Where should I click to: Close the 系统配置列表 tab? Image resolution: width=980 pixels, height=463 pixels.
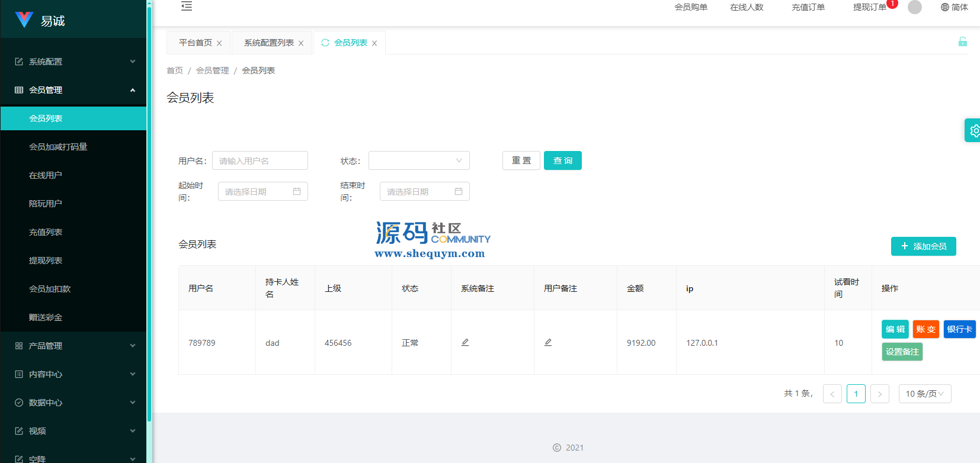click(301, 43)
